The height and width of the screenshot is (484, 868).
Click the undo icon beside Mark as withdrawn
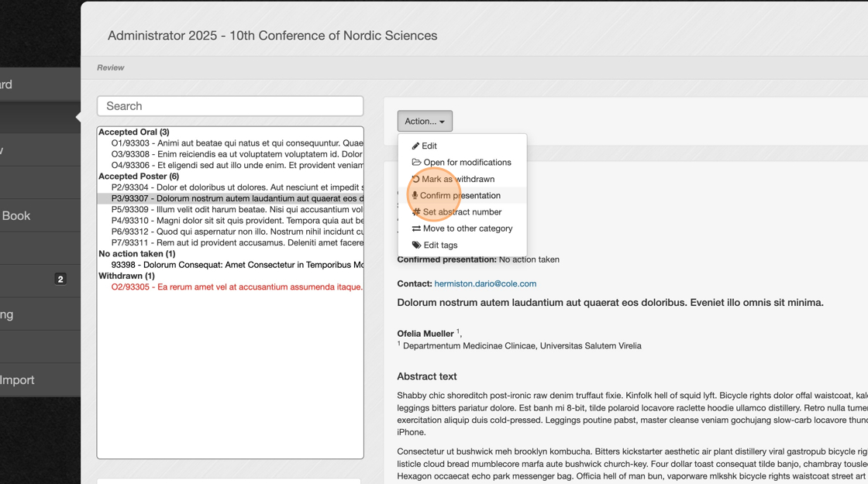(x=415, y=179)
